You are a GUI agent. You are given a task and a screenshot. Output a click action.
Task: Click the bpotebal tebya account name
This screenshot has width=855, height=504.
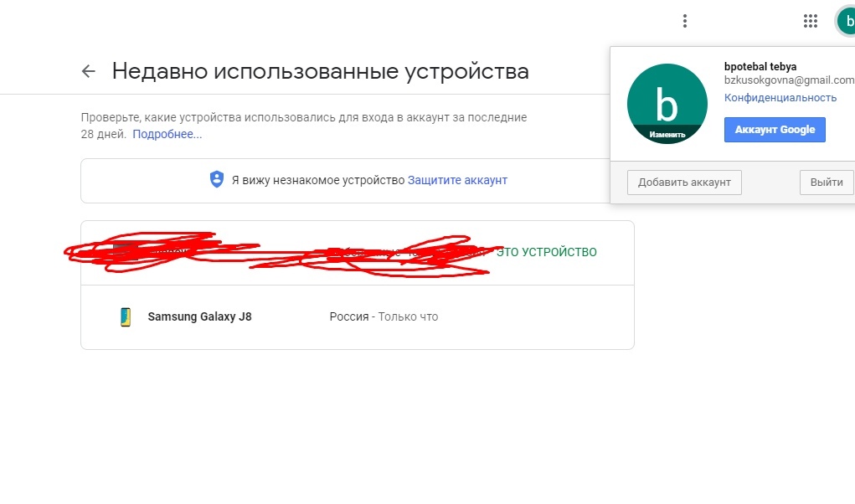(760, 66)
